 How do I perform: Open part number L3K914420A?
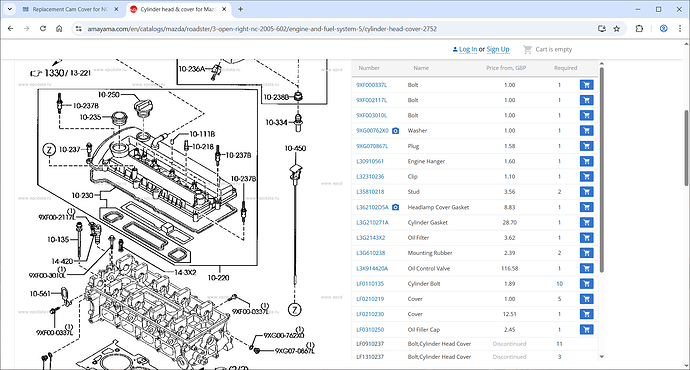(x=372, y=268)
